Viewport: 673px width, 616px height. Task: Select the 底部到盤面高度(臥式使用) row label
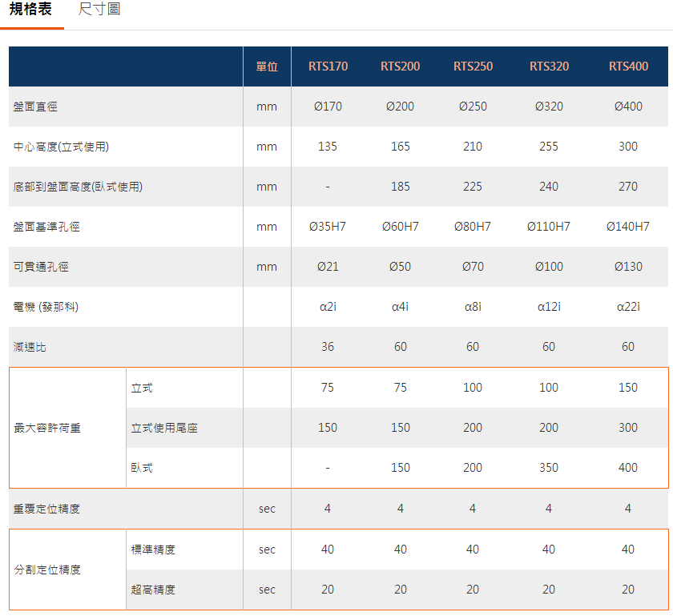pos(78,187)
